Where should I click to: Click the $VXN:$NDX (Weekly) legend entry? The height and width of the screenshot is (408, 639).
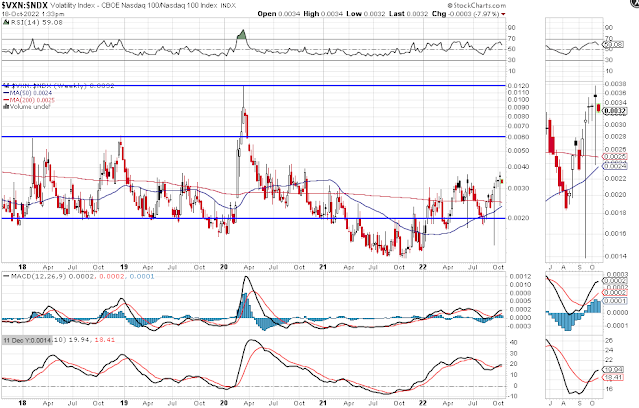pos(62,86)
